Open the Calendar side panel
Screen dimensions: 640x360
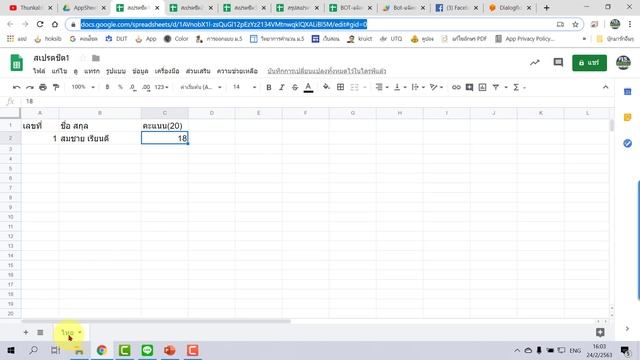click(628, 92)
